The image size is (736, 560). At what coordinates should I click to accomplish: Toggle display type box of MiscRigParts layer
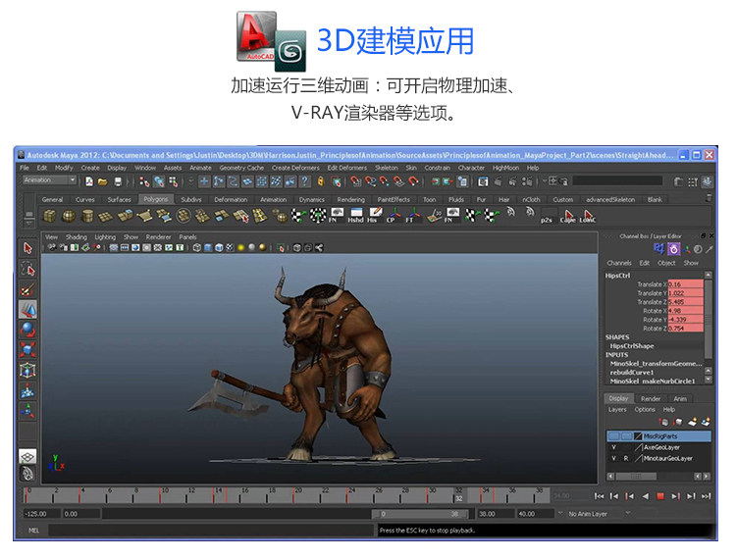[x=627, y=436]
